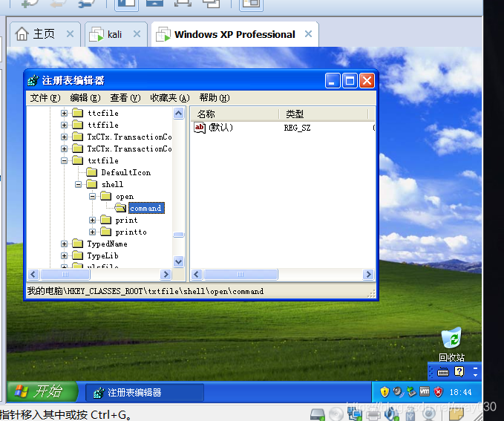Click the webcam device icon in VMware status bar

pyautogui.click(x=429, y=414)
